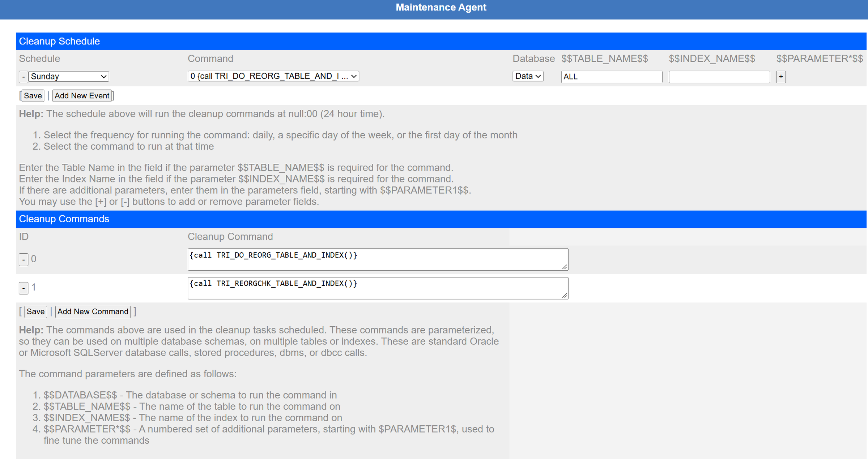This screenshot has width=868, height=460.
Task: Click the $$PARAMETER*$$ column header
Action: pyautogui.click(x=820, y=59)
